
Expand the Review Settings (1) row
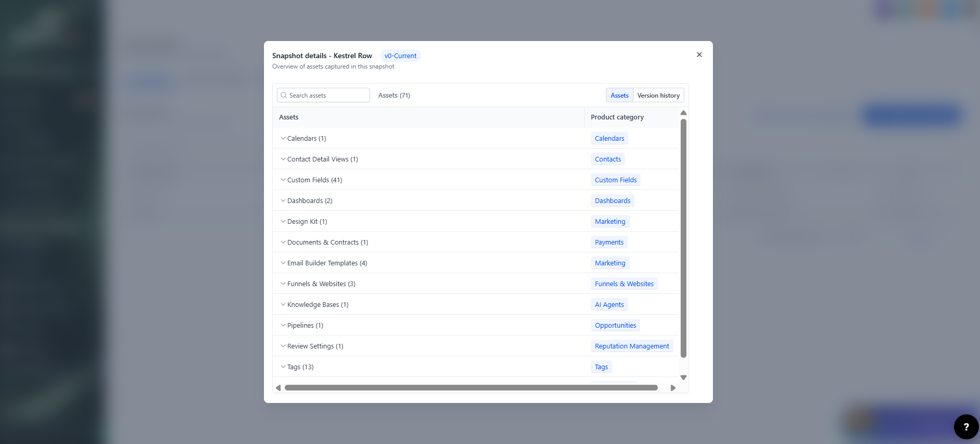tap(283, 346)
